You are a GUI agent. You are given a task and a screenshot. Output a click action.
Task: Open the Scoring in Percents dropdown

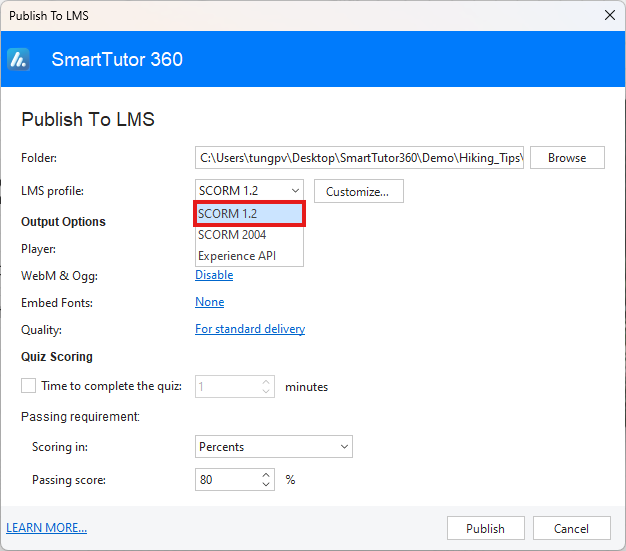tap(274, 446)
